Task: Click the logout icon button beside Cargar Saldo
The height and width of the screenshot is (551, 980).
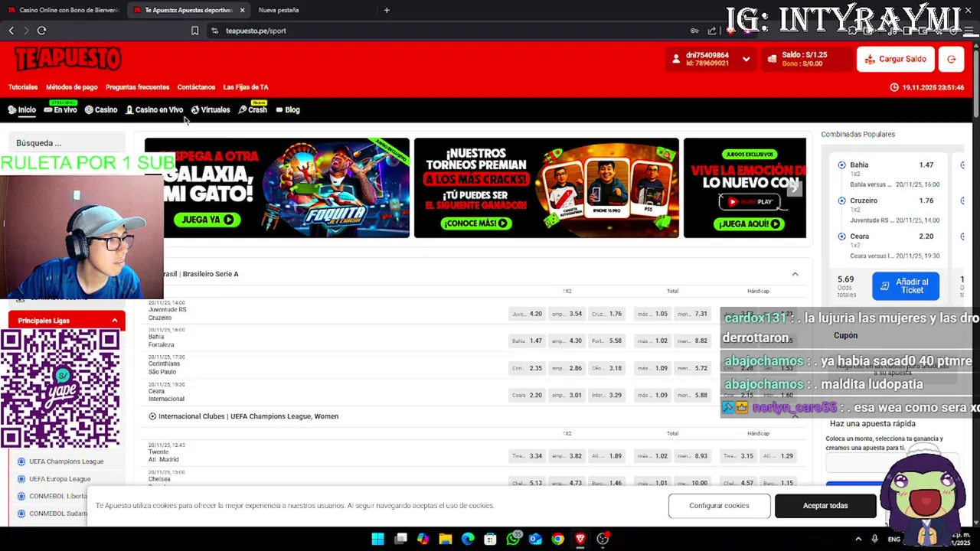Action: click(x=952, y=59)
